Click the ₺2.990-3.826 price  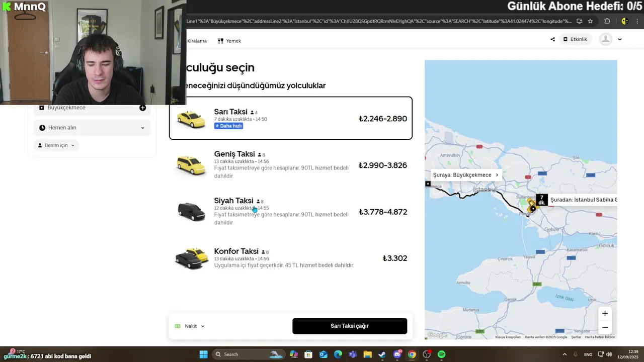pyautogui.click(x=383, y=165)
